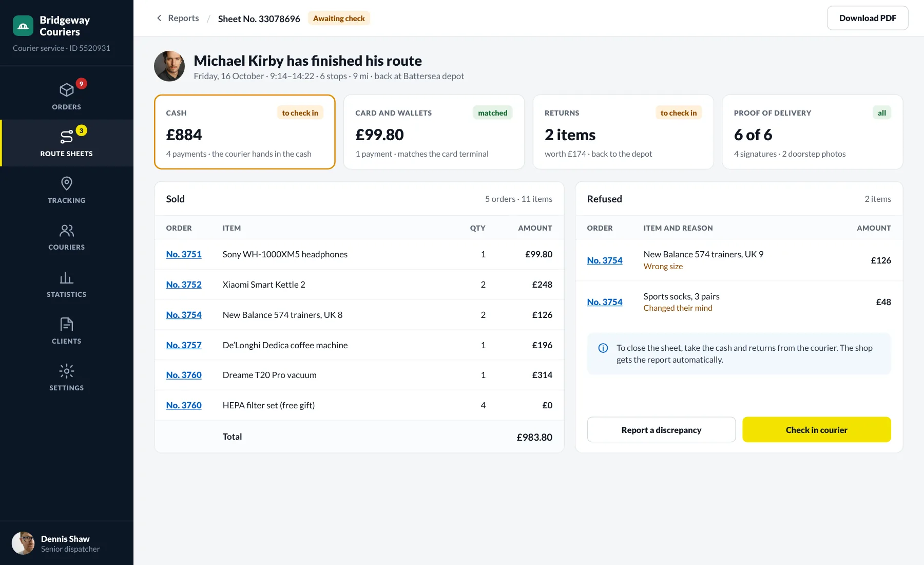
Task: Click the Sony WH-1000XM5 headphones item
Action: 285,254
